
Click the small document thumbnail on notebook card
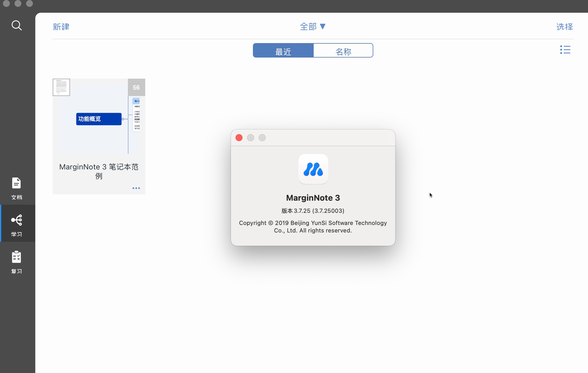click(61, 87)
